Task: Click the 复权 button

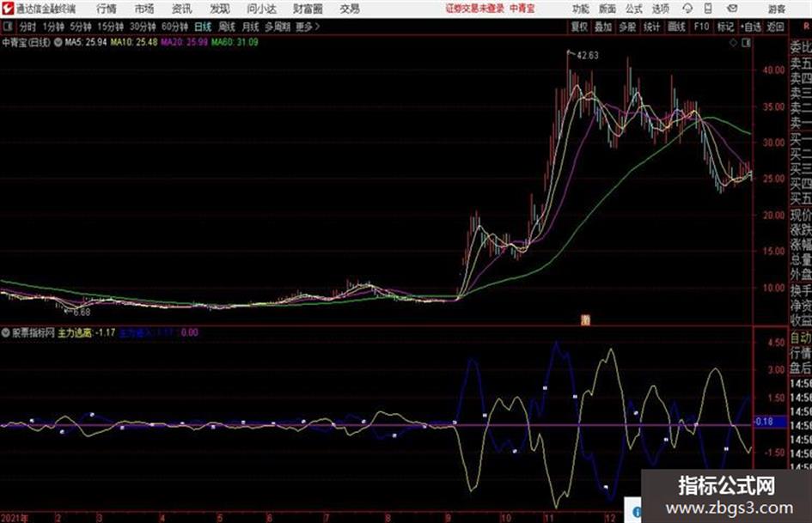Action: tap(579, 27)
